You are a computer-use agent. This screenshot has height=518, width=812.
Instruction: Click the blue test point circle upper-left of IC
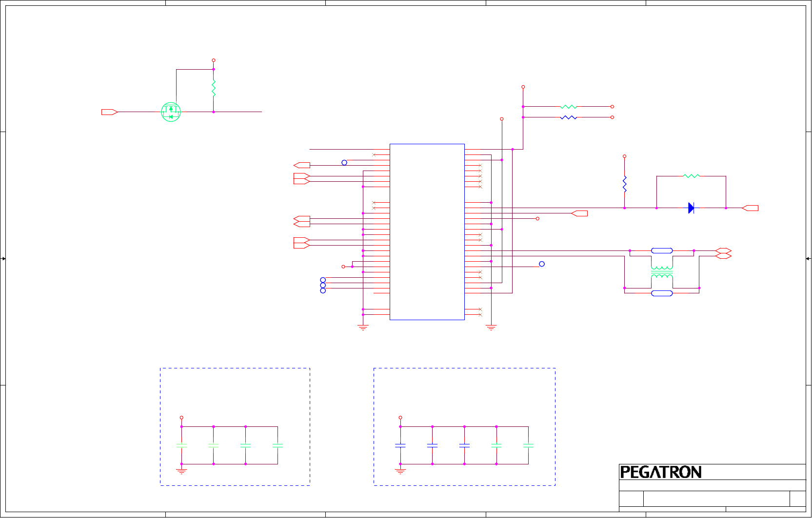tap(344, 163)
